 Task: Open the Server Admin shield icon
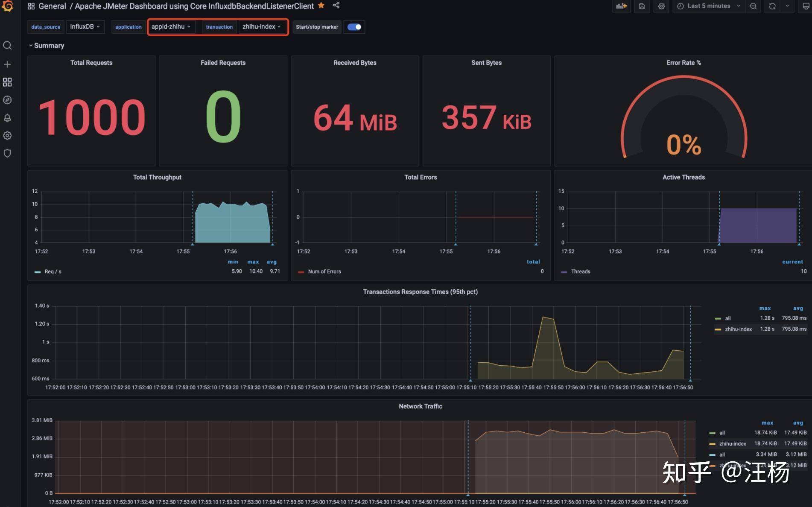coord(7,153)
